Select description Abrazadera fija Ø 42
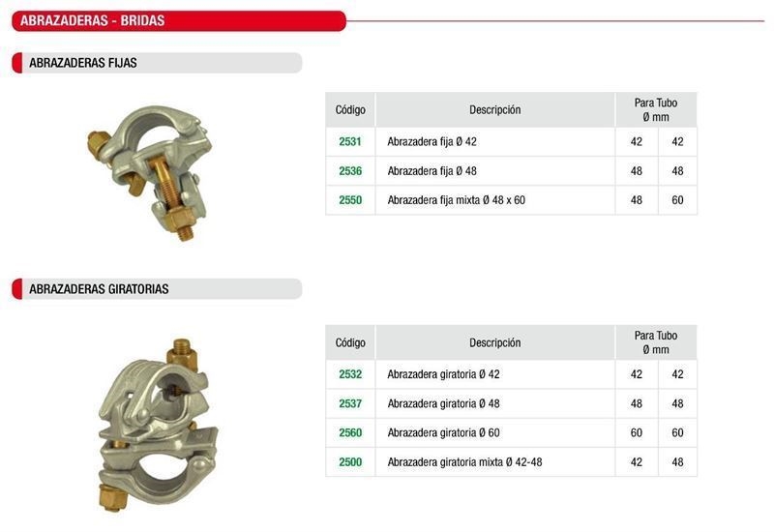 coord(432,141)
